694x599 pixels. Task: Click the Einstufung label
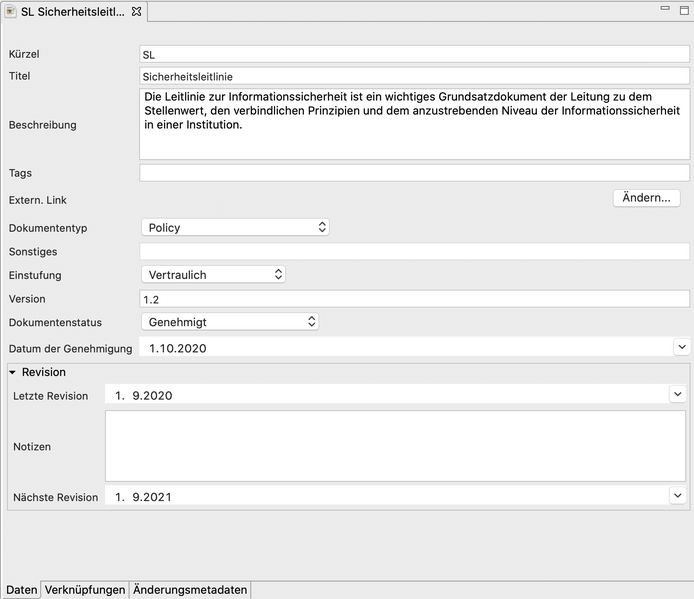(x=35, y=275)
